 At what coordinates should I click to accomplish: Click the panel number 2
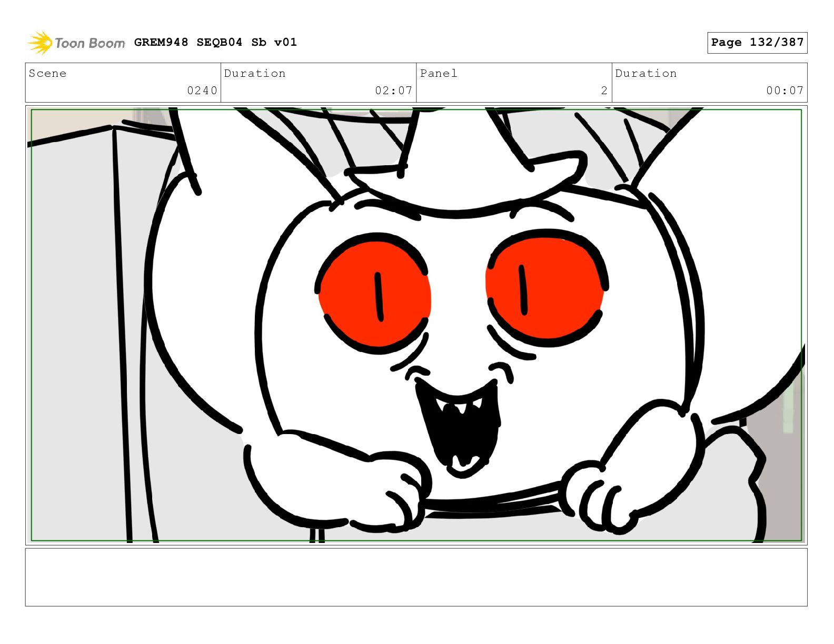point(604,90)
